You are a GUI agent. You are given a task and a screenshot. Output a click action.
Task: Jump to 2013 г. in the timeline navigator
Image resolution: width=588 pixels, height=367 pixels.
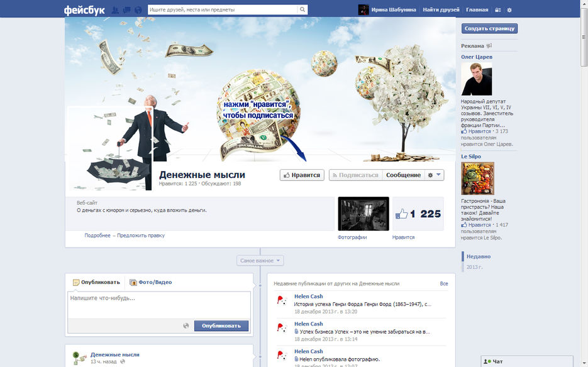[474, 267]
